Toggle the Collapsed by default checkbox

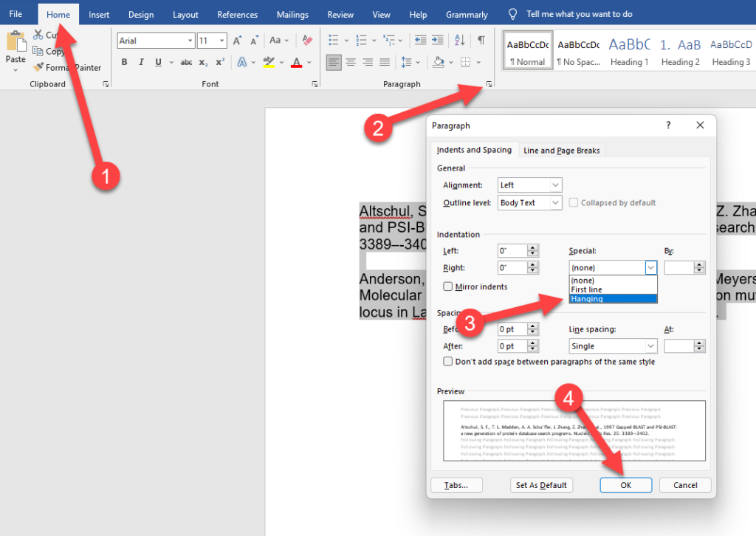pyautogui.click(x=574, y=203)
